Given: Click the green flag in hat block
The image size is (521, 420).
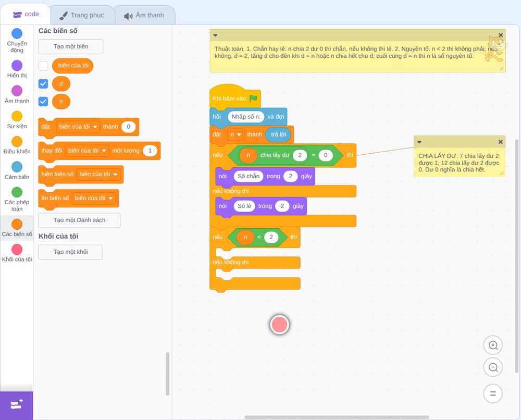Looking at the screenshot, I should 254,98.
